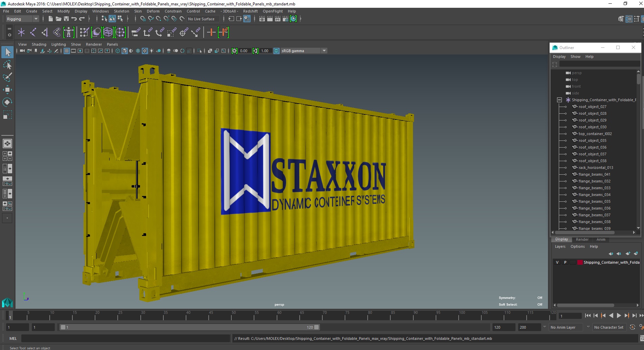Viewport: 644px width, 350px height.
Task: Click the Create Joint shelf icon
Action: point(33,32)
